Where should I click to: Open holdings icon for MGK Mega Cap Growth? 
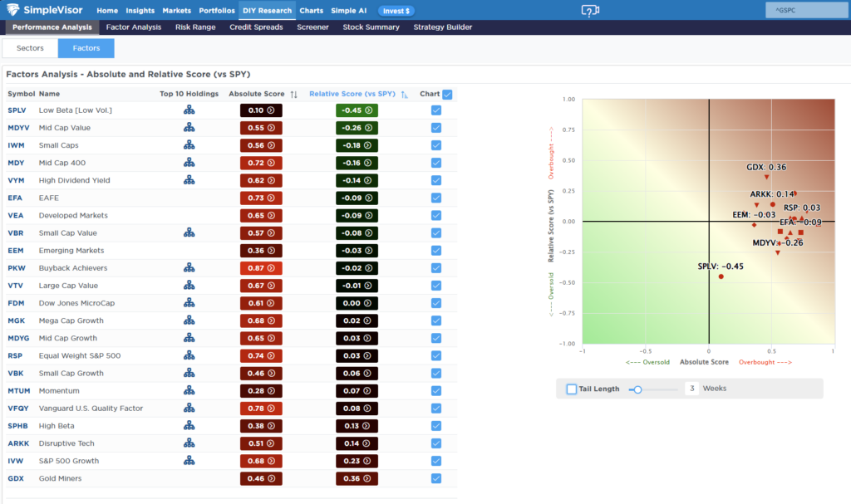(189, 321)
